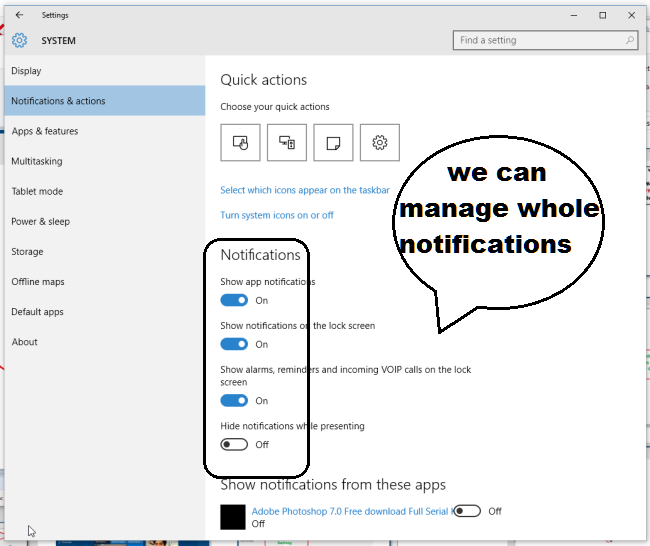Select the All settings gear quick action

click(x=380, y=142)
